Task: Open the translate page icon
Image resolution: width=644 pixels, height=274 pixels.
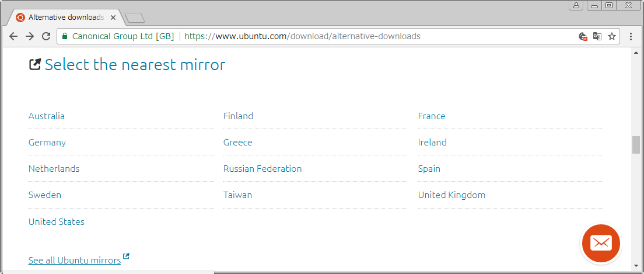Action: (597, 36)
